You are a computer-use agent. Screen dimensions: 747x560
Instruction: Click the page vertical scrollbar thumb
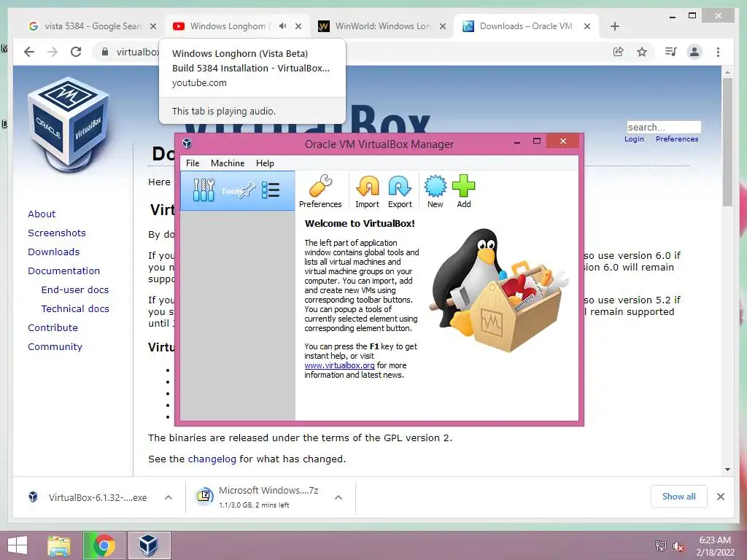pyautogui.click(x=727, y=142)
